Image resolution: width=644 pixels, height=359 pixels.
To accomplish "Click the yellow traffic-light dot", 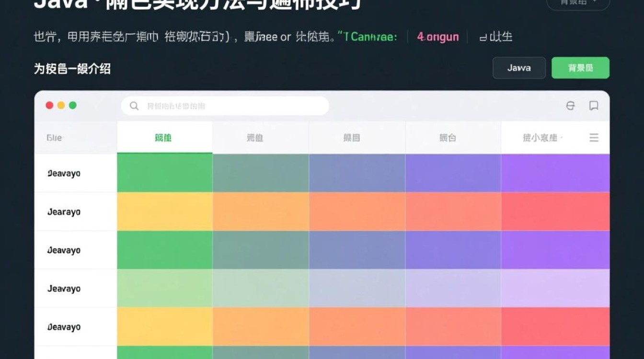I will [61, 105].
